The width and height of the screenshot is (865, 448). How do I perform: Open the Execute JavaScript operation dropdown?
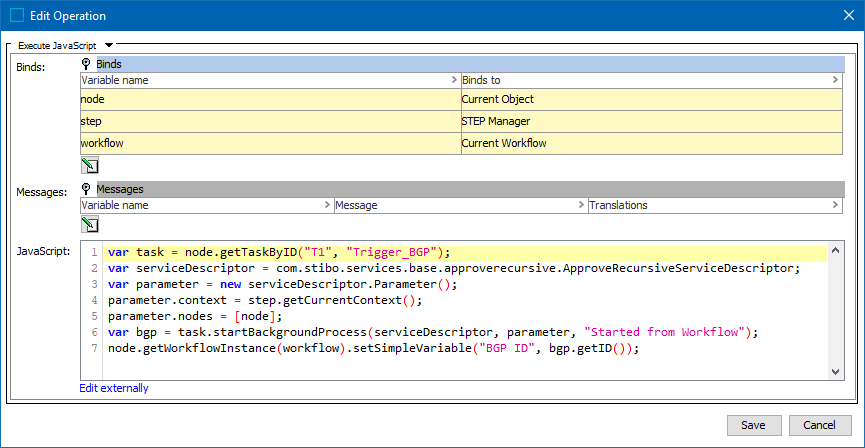pyautogui.click(x=109, y=45)
